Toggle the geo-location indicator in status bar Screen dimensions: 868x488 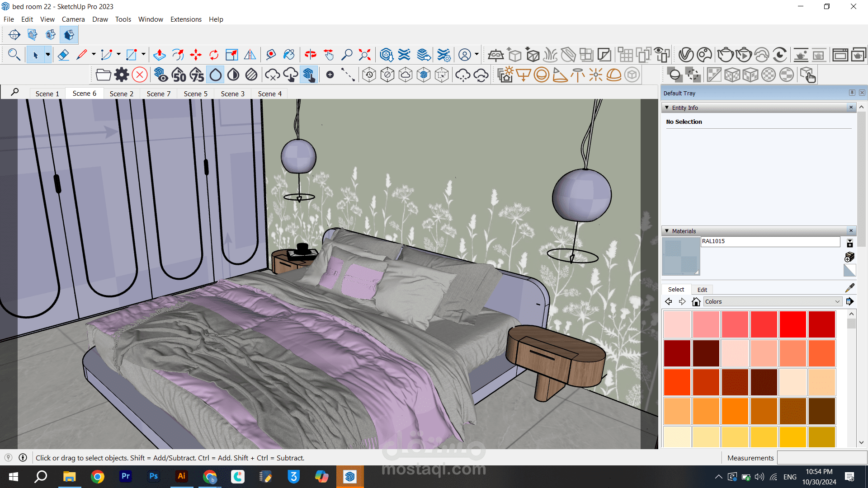[x=8, y=458]
